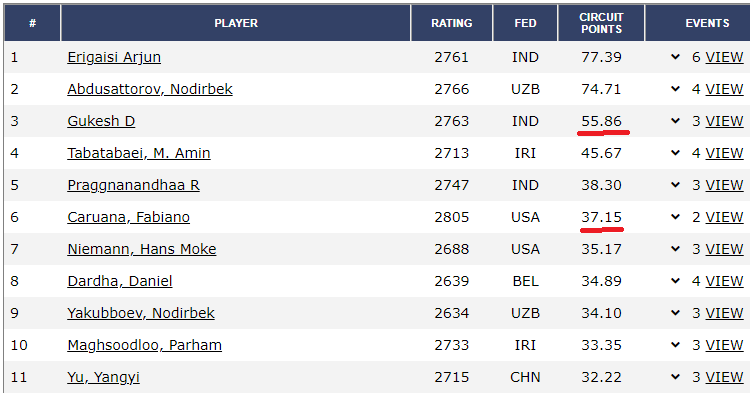Expand events chevron for Maghsoodloo, Parham
The width and height of the screenshot is (750, 393).
point(675,345)
